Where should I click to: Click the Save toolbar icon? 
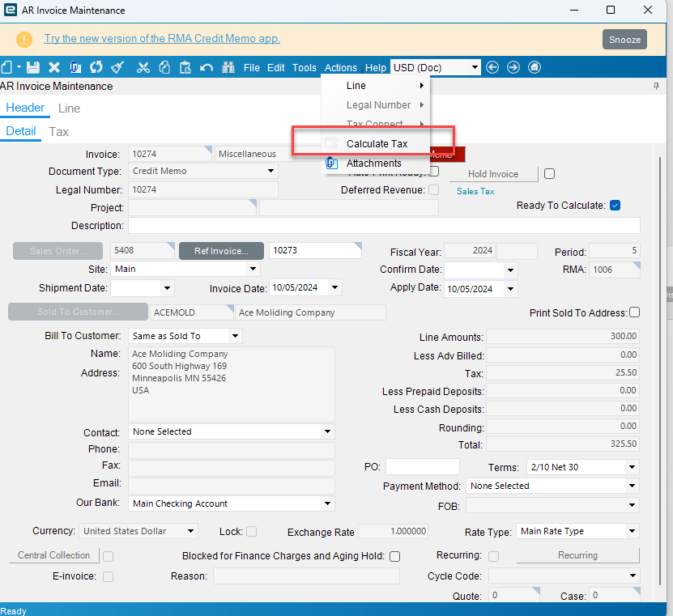33,67
